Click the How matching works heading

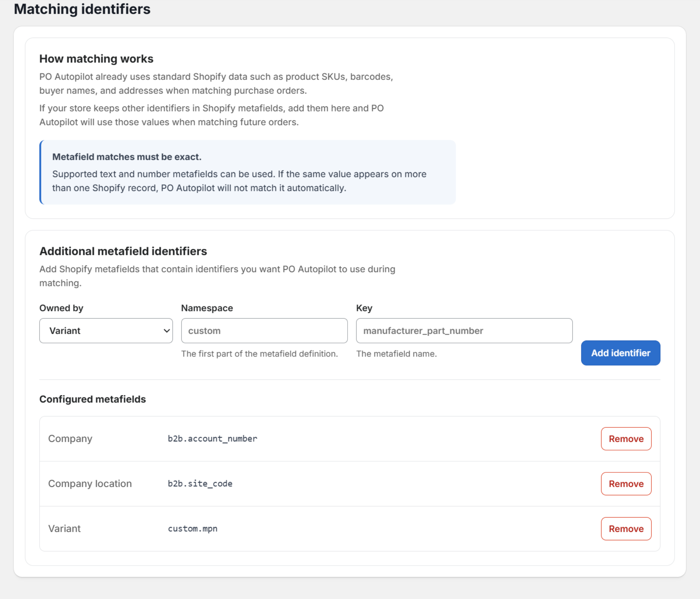96,59
